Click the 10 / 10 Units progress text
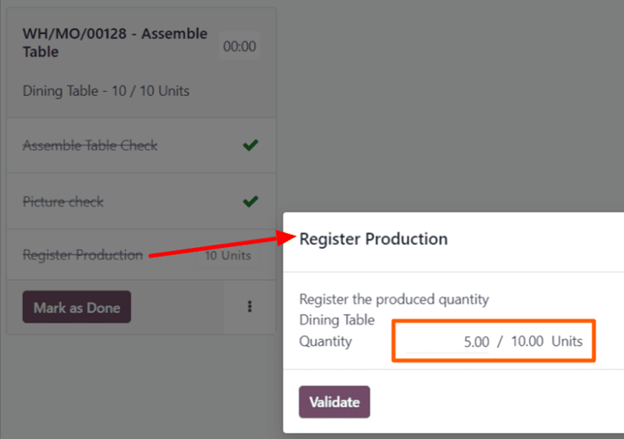 coord(150,91)
